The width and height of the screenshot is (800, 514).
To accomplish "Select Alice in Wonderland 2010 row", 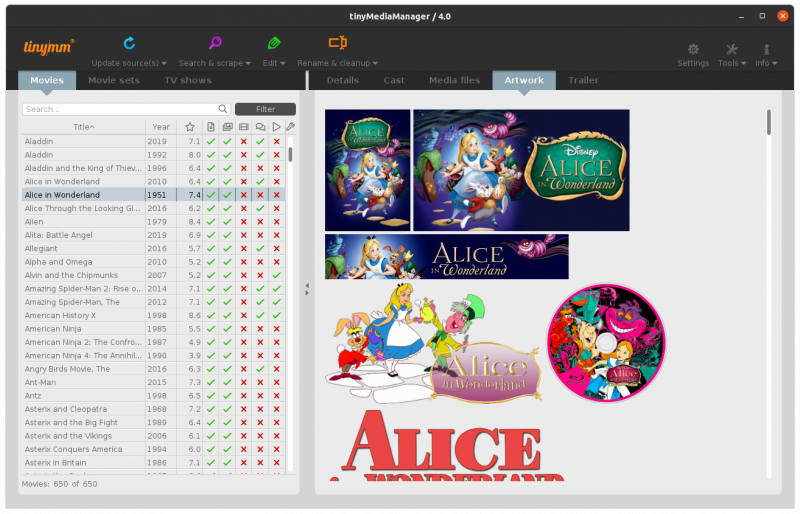I will coord(154,181).
